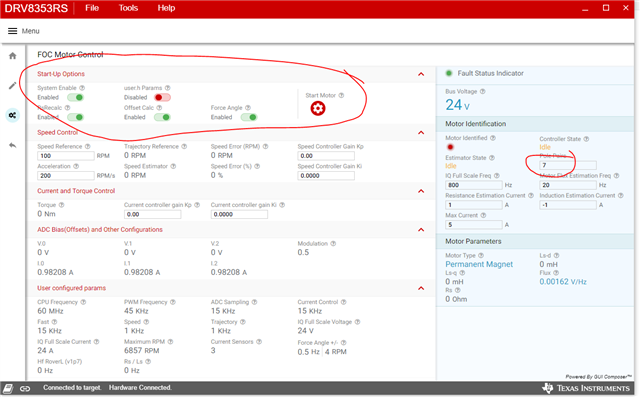The height and width of the screenshot is (397, 640).
Task: Click the Pole Pairs input field
Action: pyautogui.click(x=568, y=165)
